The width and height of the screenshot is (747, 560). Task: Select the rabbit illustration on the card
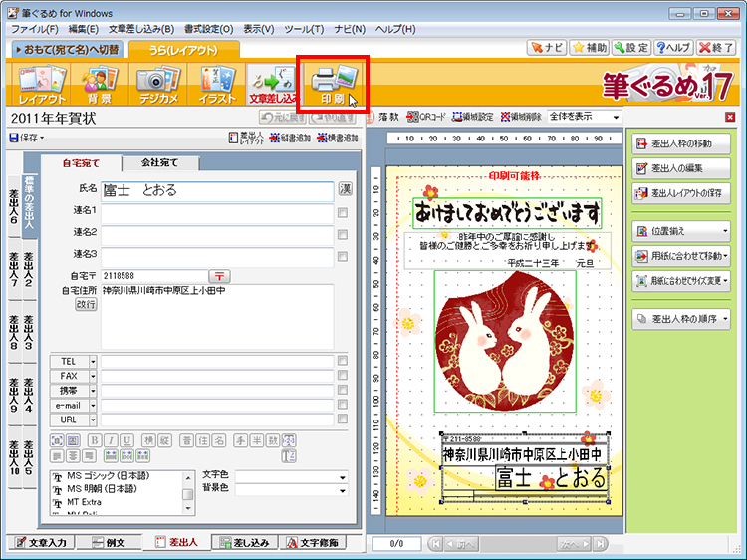click(x=505, y=341)
